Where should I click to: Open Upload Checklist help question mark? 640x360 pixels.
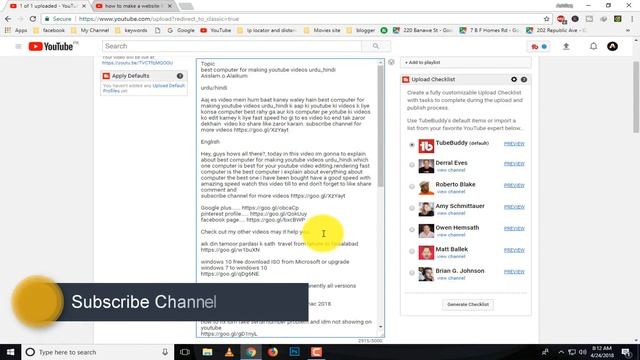[524, 79]
